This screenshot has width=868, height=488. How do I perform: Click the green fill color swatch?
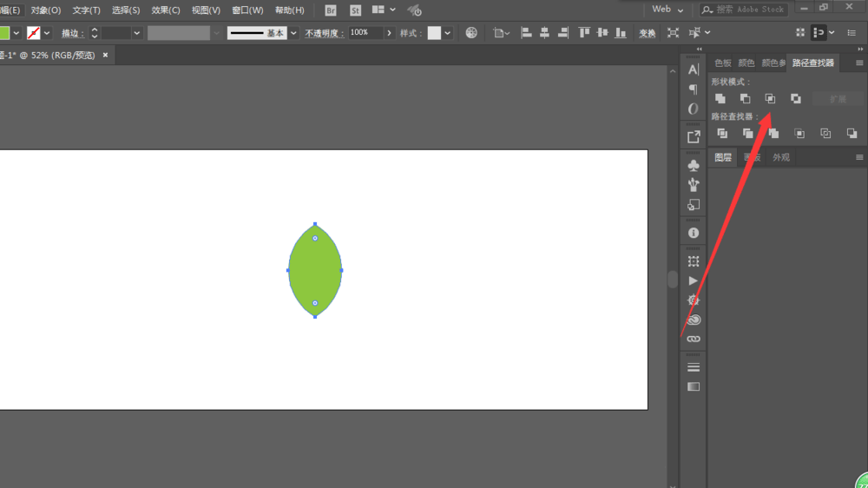pyautogui.click(x=4, y=33)
